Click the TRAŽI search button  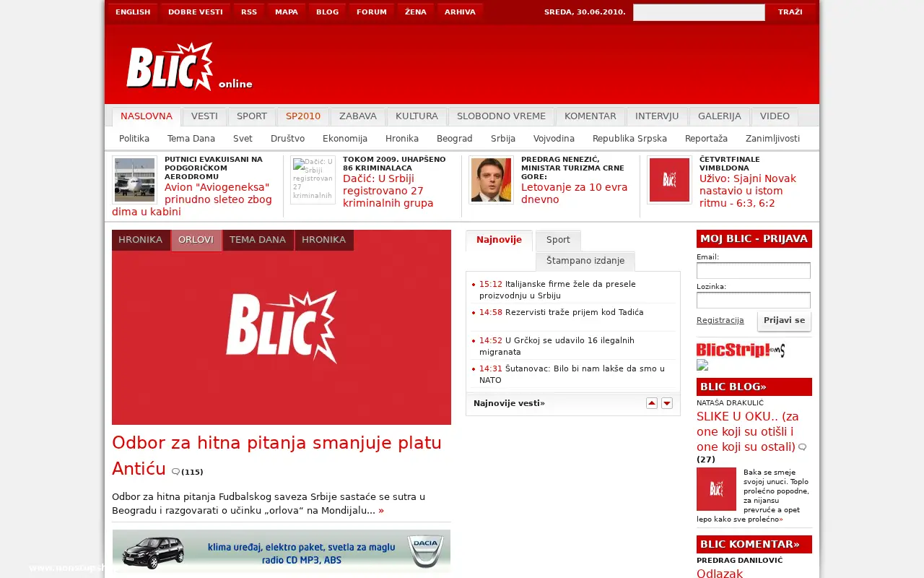click(790, 12)
